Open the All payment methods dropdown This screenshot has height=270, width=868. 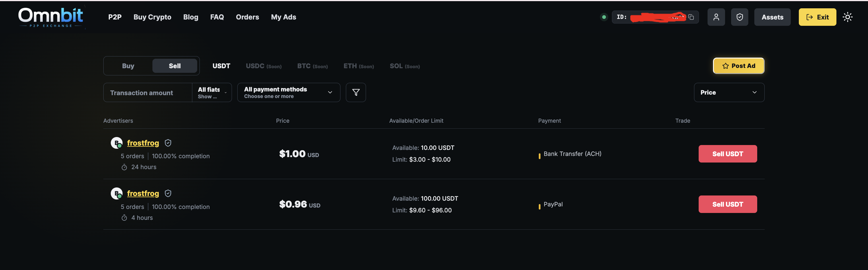[x=289, y=93]
